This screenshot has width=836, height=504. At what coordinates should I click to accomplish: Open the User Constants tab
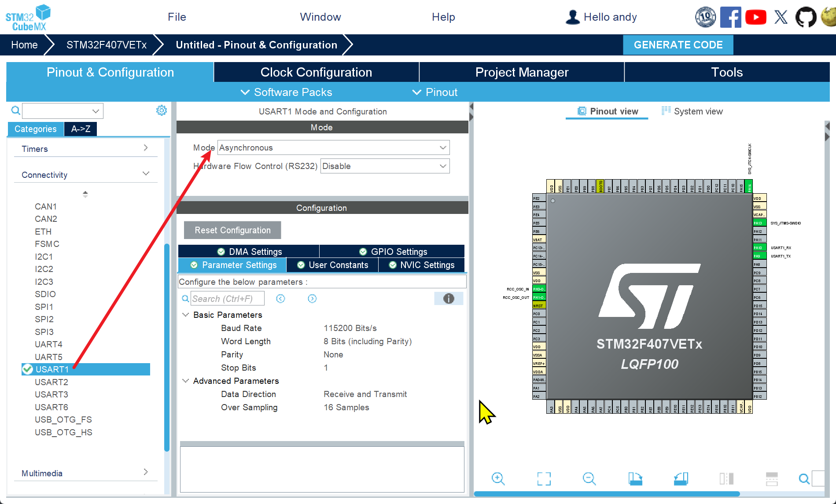[332, 265]
